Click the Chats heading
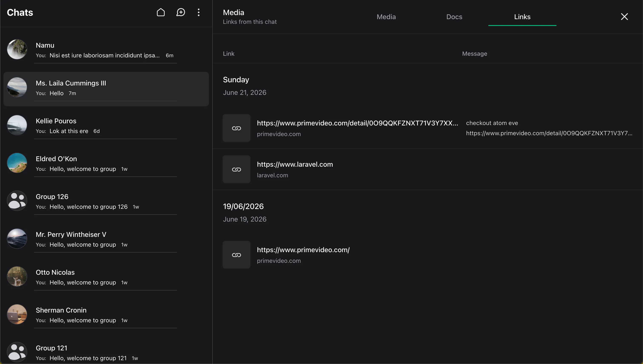643x364 pixels. pyautogui.click(x=20, y=13)
